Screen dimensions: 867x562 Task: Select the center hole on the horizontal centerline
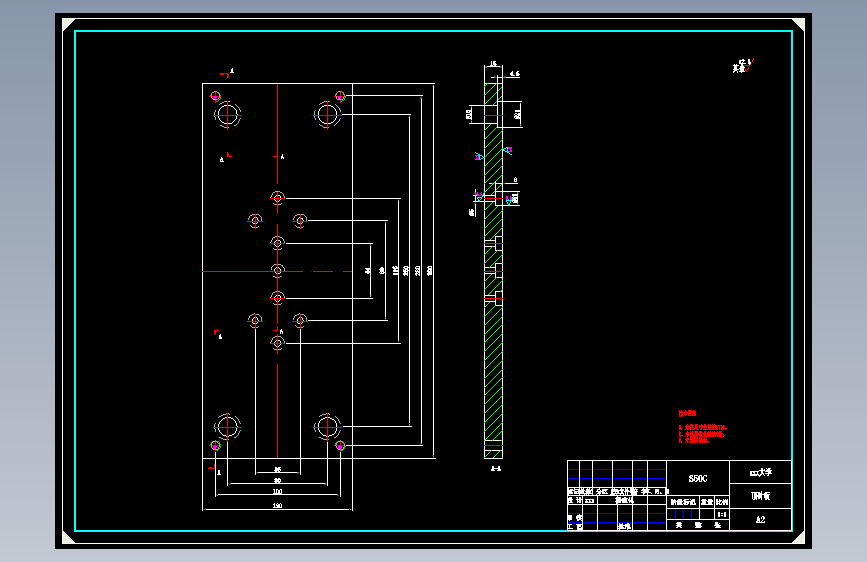[278, 270]
